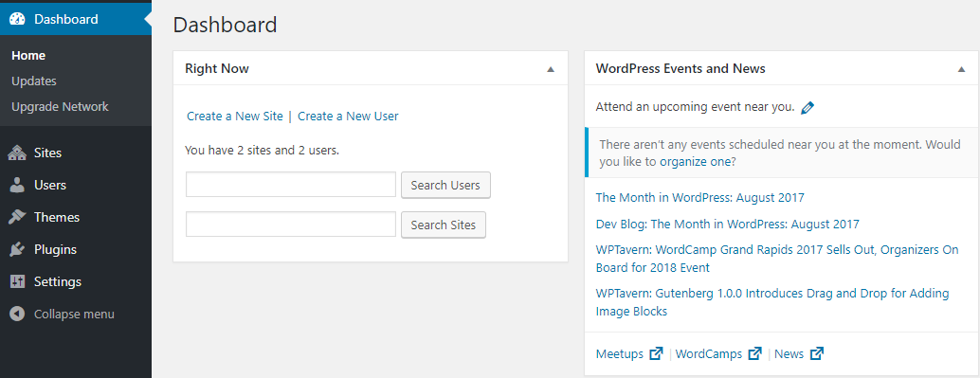
Task: Open the Upgrade Network submenu item
Action: (x=60, y=107)
